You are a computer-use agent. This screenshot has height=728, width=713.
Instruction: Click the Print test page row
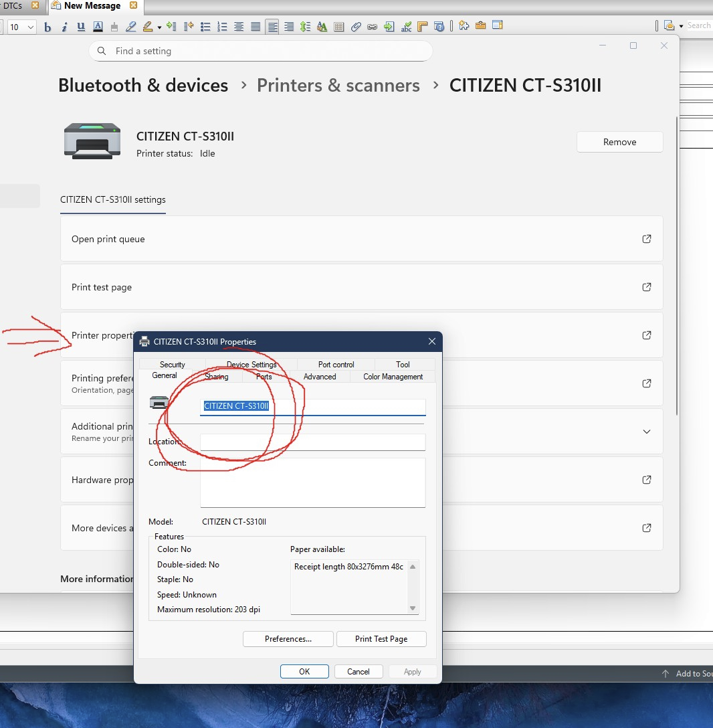[x=362, y=288]
